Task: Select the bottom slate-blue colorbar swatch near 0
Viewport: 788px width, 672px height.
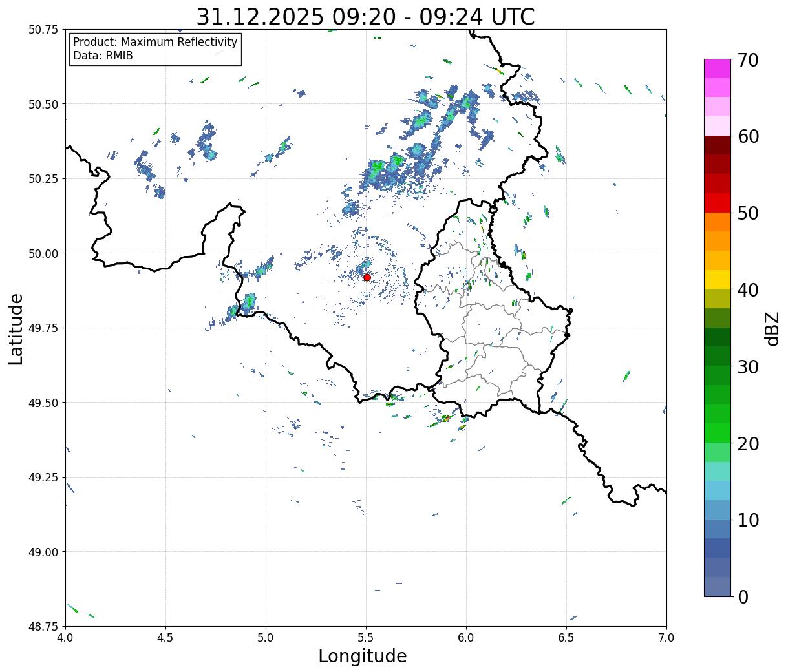Action: tap(717, 586)
